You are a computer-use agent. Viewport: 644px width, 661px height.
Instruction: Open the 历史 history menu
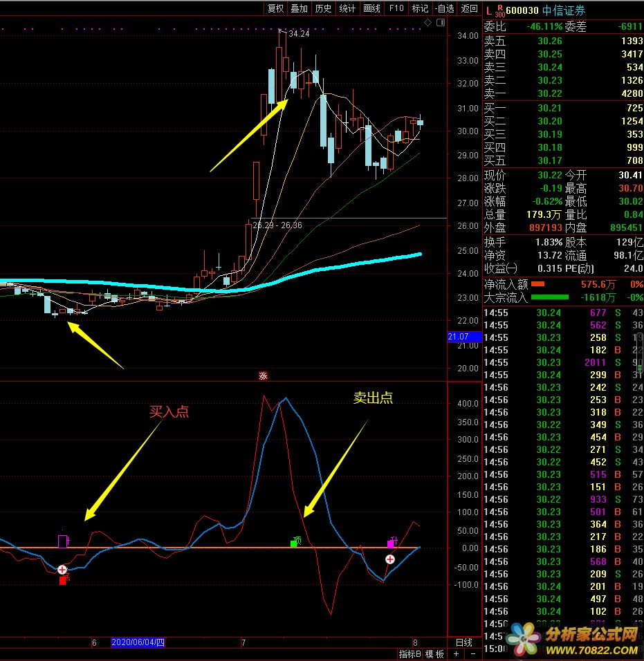(324, 8)
